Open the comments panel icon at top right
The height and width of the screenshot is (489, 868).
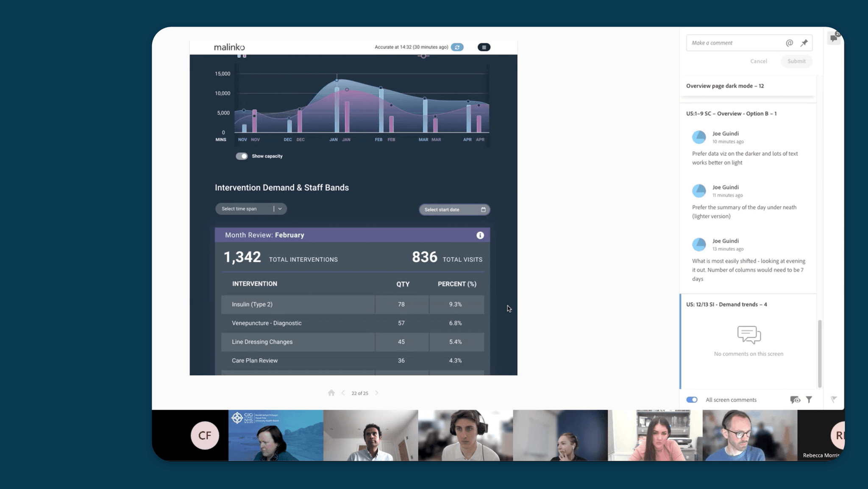[x=834, y=38]
